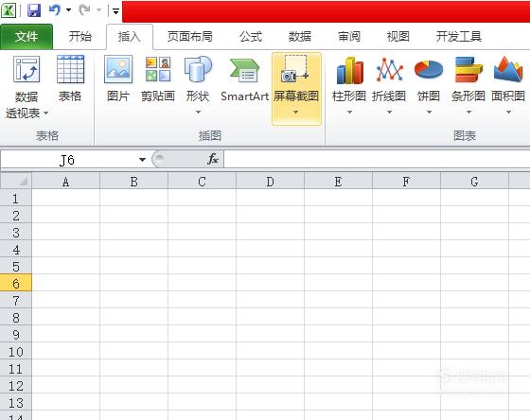Expand the 折线图 dropdown arrow
Image resolution: width=530 pixels, height=420 pixels.
(x=389, y=112)
